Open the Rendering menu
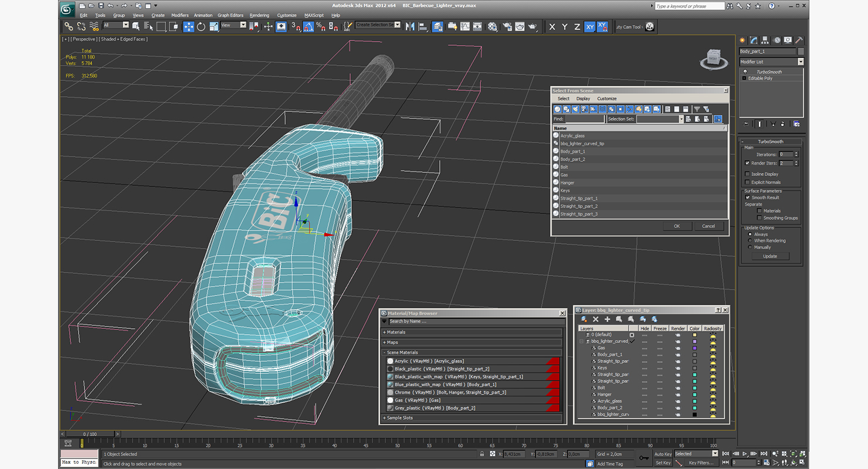868x469 pixels. (x=259, y=15)
